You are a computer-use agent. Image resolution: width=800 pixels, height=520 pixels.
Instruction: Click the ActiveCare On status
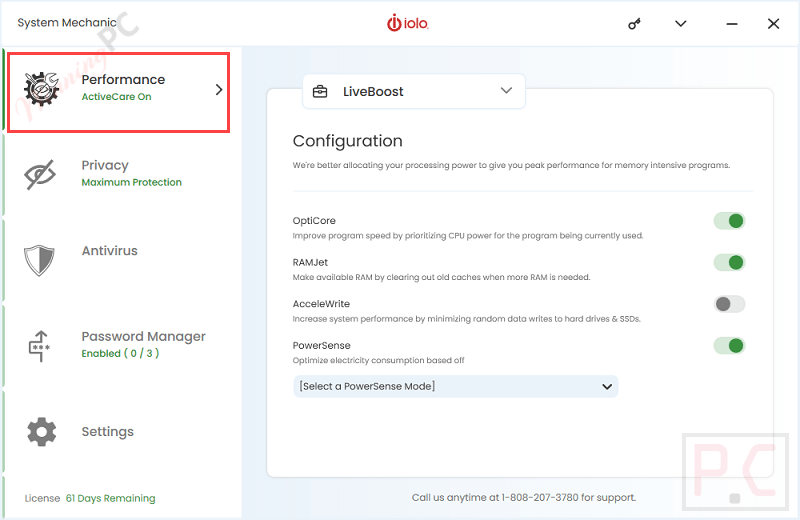[116, 97]
